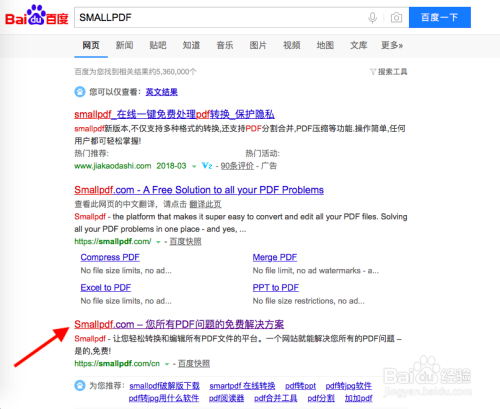Select the 网页 tab
500x409 pixels.
point(91,45)
